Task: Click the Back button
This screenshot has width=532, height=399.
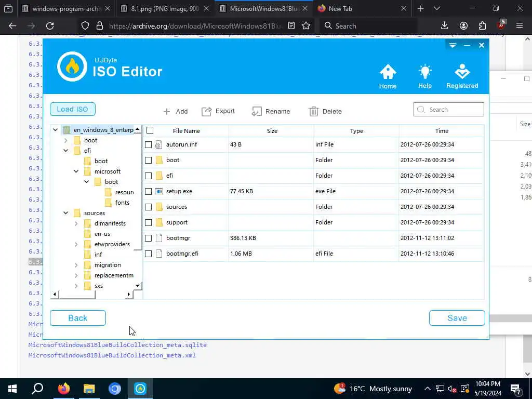Action: (78, 318)
